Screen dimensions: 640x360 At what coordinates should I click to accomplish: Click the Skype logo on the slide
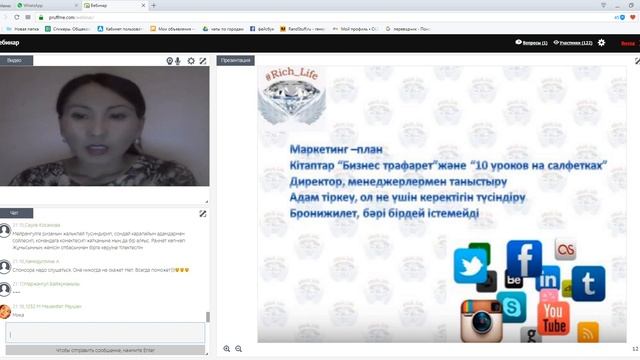(x=511, y=307)
